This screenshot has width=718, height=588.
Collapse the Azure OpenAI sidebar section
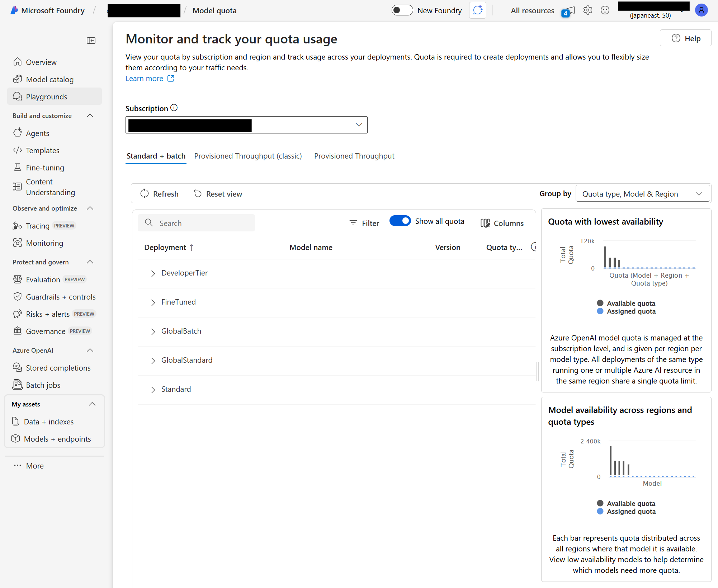point(90,351)
